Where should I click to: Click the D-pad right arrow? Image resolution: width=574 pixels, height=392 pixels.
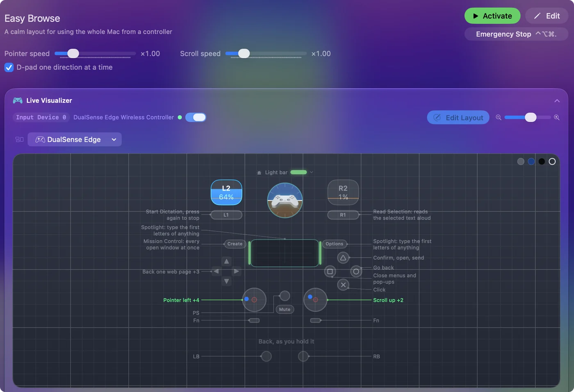pos(237,271)
